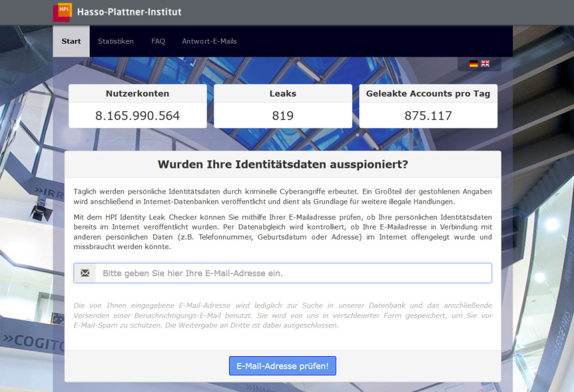Click the heading Wurden Ihre Identitätsdaten ausspioniert?
This screenshot has width=574, height=392.
[x=283, y=164]
